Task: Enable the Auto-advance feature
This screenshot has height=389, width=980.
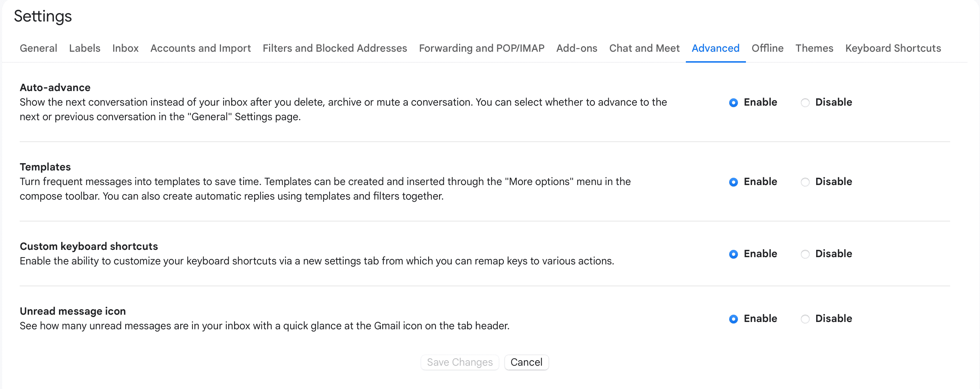Action: [x=733, y=102]
